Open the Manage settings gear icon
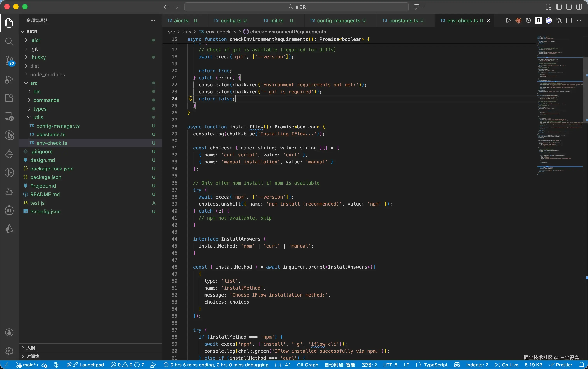 click(9, 351)
